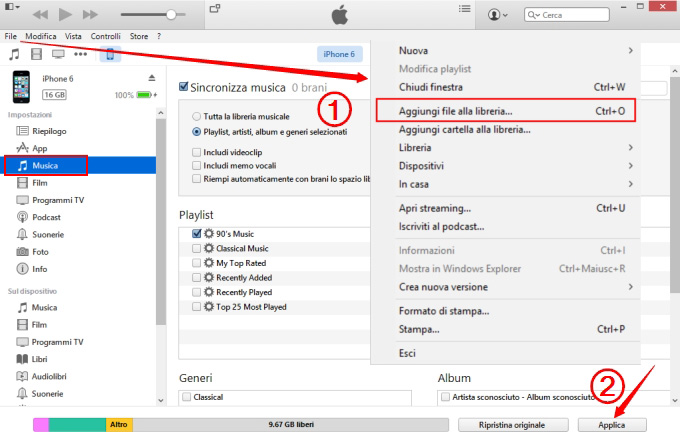The width and height of the screenshot is (680, 443).
Task: Open the miniplayer window icon
Action: [215, 9]
